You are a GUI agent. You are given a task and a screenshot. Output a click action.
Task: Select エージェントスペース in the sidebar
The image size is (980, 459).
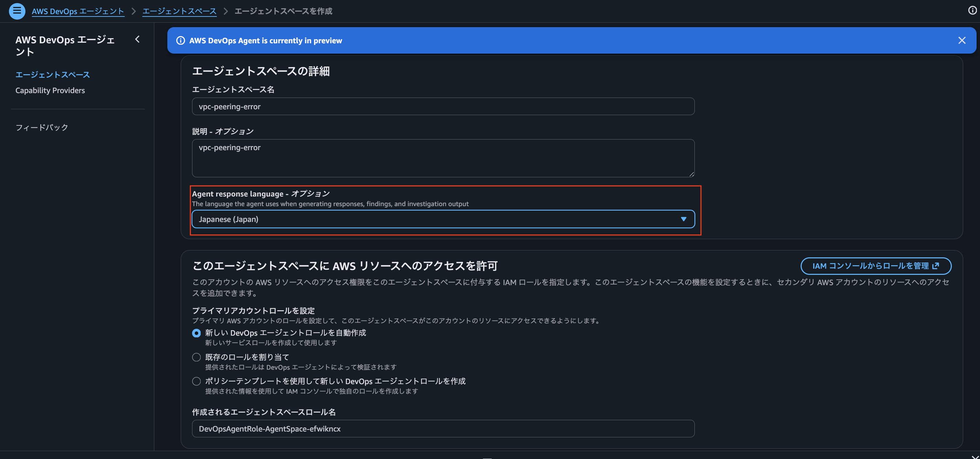[x=52, y=74]
